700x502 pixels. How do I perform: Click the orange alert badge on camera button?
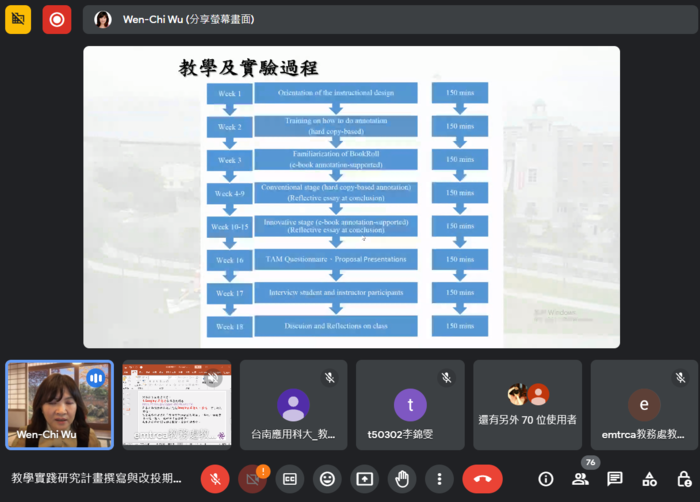tap(263, 471)
